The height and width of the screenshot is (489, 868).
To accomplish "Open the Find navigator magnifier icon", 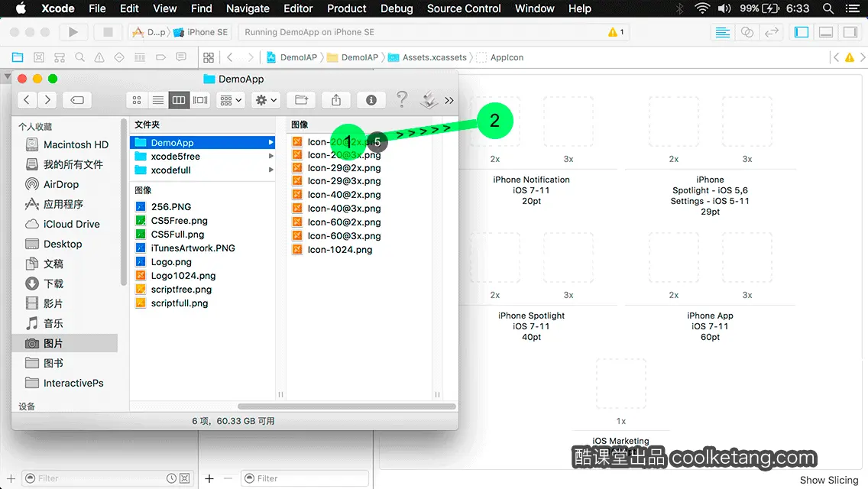I will pos(79,57).
